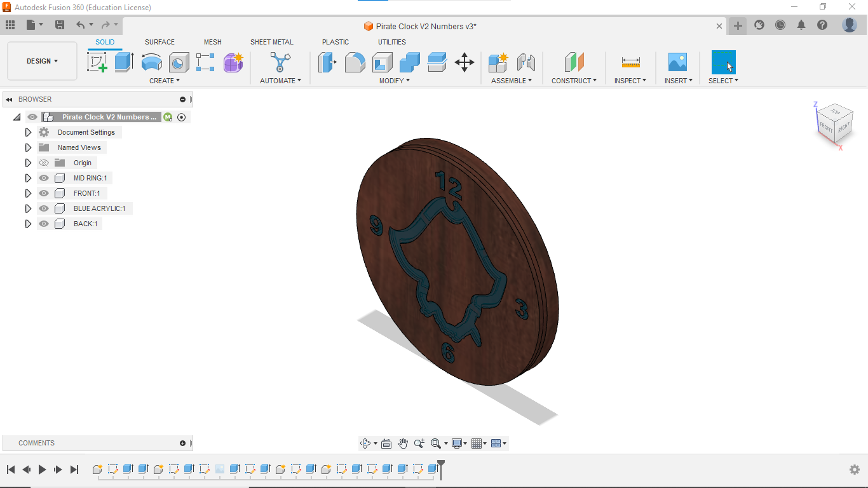The height and width of the screenshot is (488, 868).
Task: Click the Extrude tool icon
Action: 124,62
